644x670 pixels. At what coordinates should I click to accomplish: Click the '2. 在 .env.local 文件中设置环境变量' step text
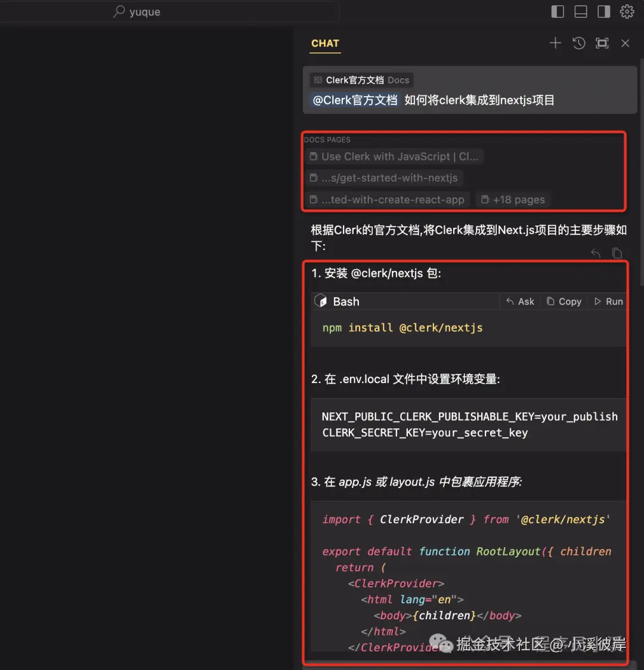(405, 379)
